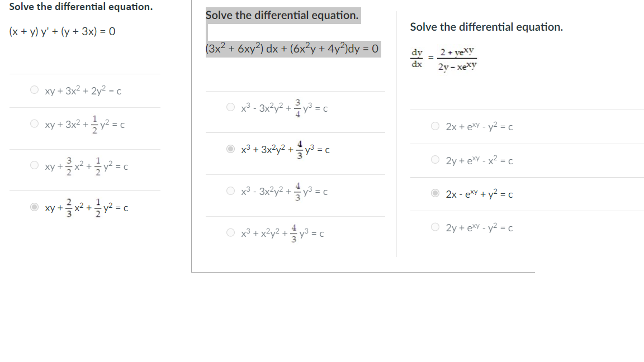This screenshot has width=644, height=362.
Task: Click the highlighted Solve the differential equation header
Action: coord(282,15)
